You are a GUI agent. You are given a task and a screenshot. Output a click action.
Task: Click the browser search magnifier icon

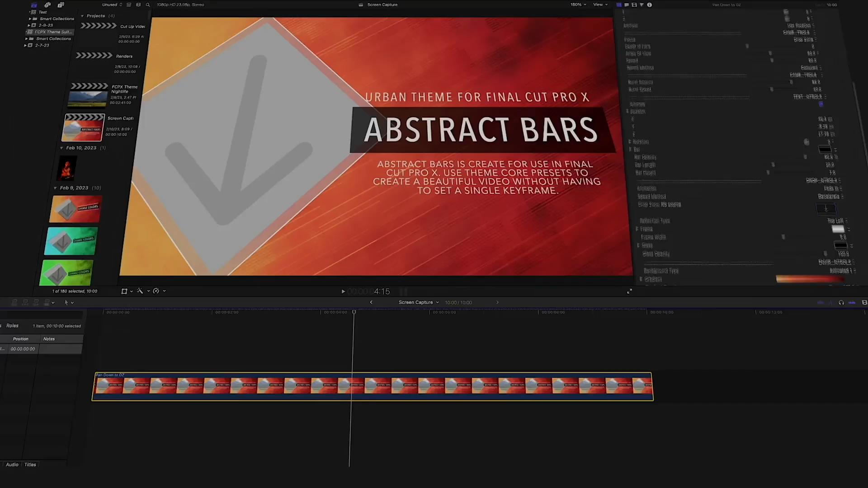pos(148,5)
